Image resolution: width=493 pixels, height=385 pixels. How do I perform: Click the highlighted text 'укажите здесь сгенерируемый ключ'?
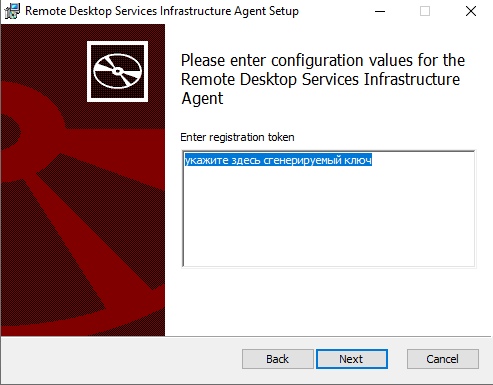tap(278, 160)
